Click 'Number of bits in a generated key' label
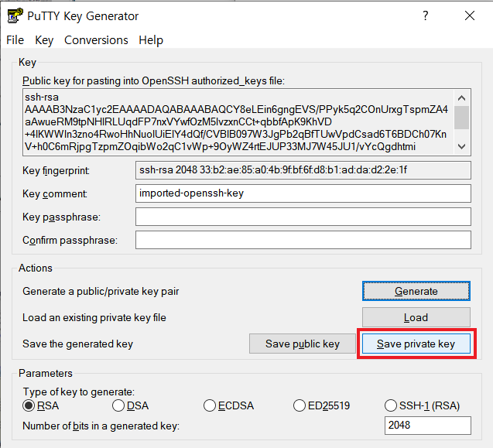Viewport: 493px width, 448px height. (101, 426)
